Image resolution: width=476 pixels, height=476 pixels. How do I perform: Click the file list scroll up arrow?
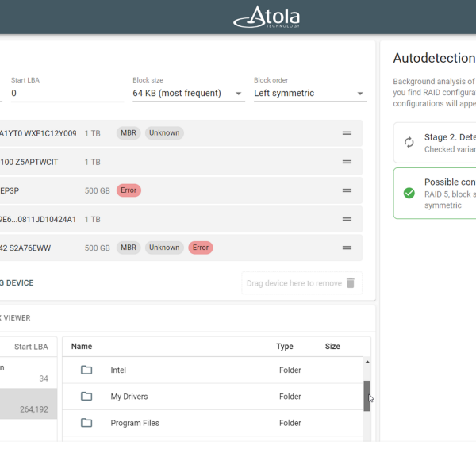367,362
